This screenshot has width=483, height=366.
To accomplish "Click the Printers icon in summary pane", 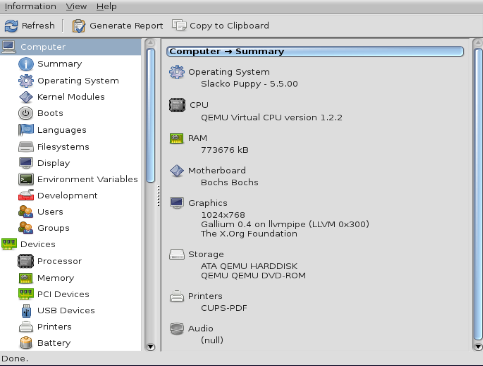I will (177, 296).
